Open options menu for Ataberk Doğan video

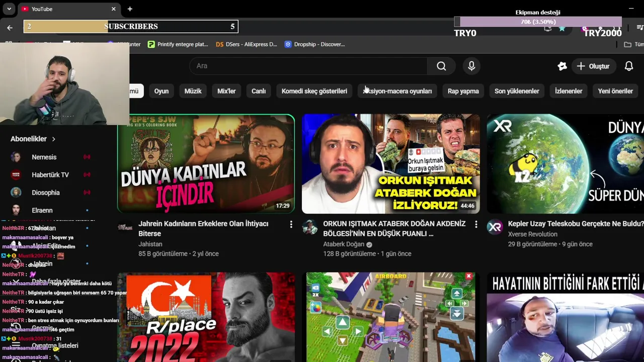476,225
